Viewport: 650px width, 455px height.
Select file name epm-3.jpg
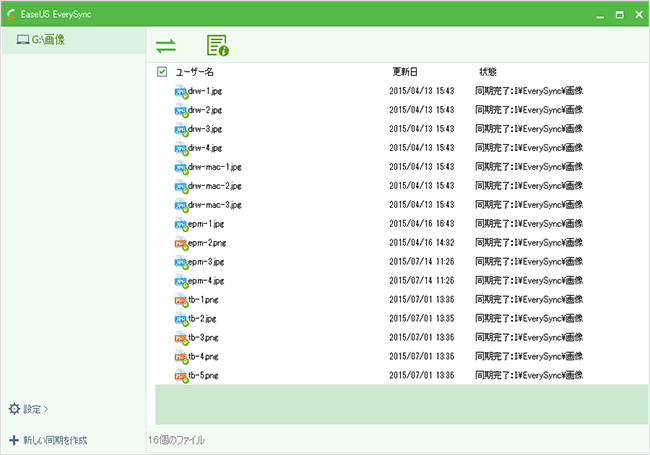click(x=206, y=262)
